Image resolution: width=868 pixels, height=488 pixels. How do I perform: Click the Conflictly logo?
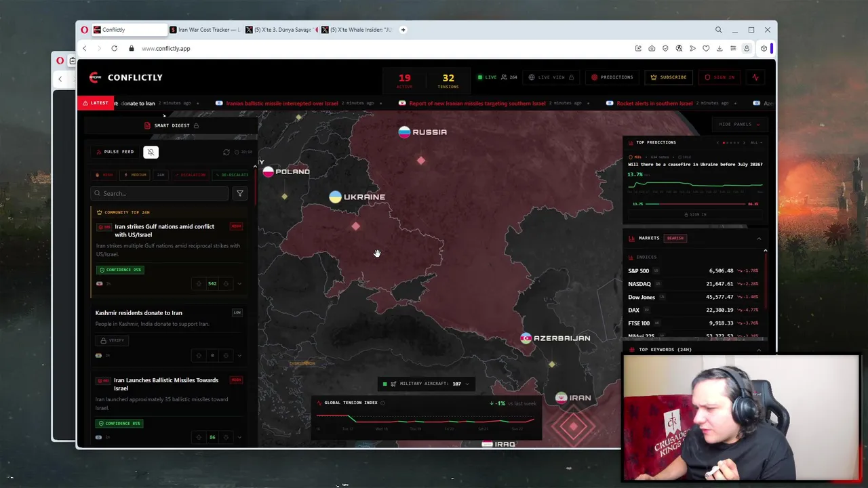click(126, 77)
